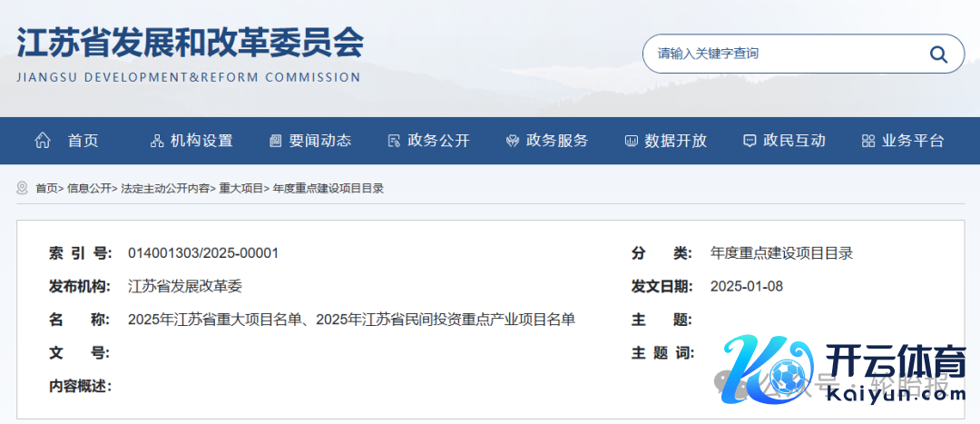Image resolution: width=980 pixels, height=424 pixels.
Task: Click the 政务服务 service icon
Action: tap(513, 141)
